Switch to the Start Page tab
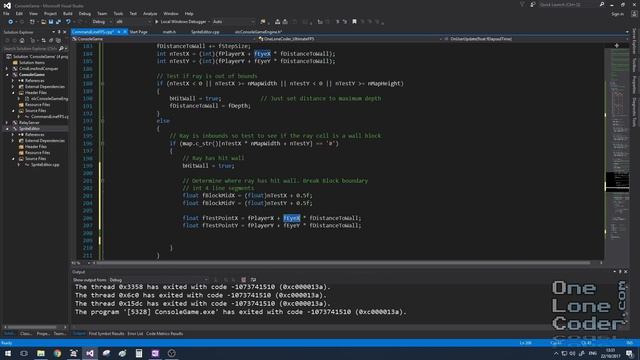The width and height of the screenshot is (640, 360). 139,32
